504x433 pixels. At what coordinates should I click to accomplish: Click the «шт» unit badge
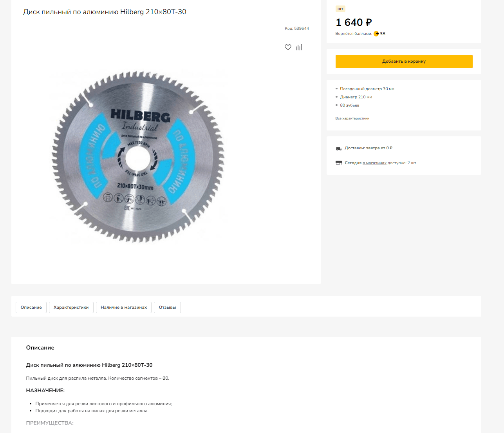(340, 9)
